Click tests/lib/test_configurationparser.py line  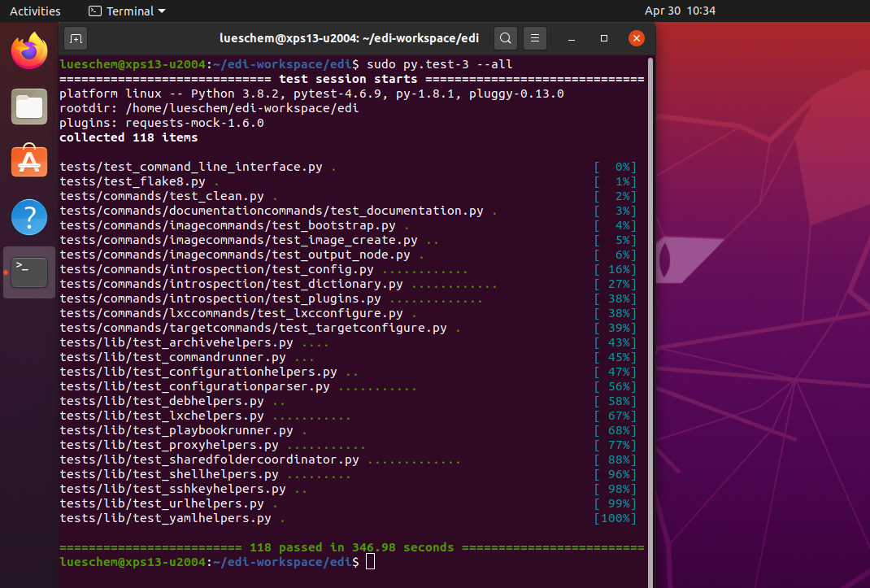[x=347, y=386]
